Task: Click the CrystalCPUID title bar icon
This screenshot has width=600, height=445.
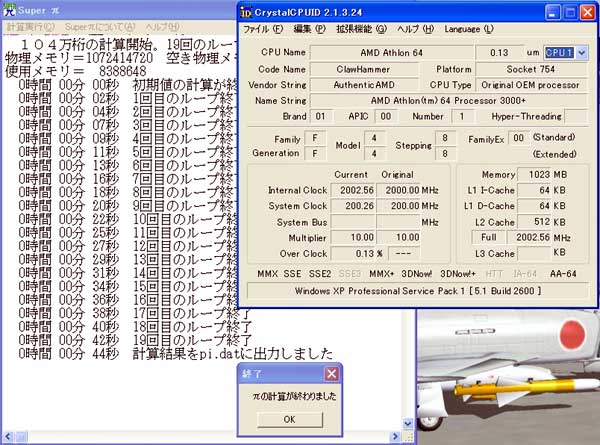Action: (x=246, y=12)
